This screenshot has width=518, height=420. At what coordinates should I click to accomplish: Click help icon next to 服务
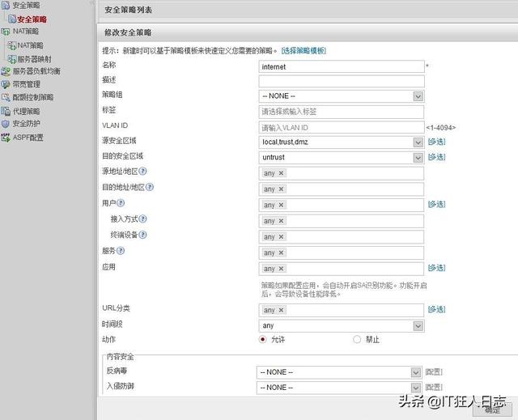121,251
